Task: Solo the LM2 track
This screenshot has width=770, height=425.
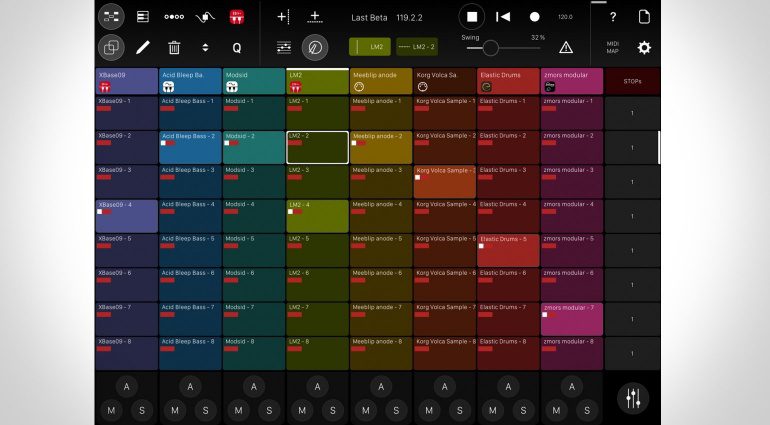Action: coord(332,409)
